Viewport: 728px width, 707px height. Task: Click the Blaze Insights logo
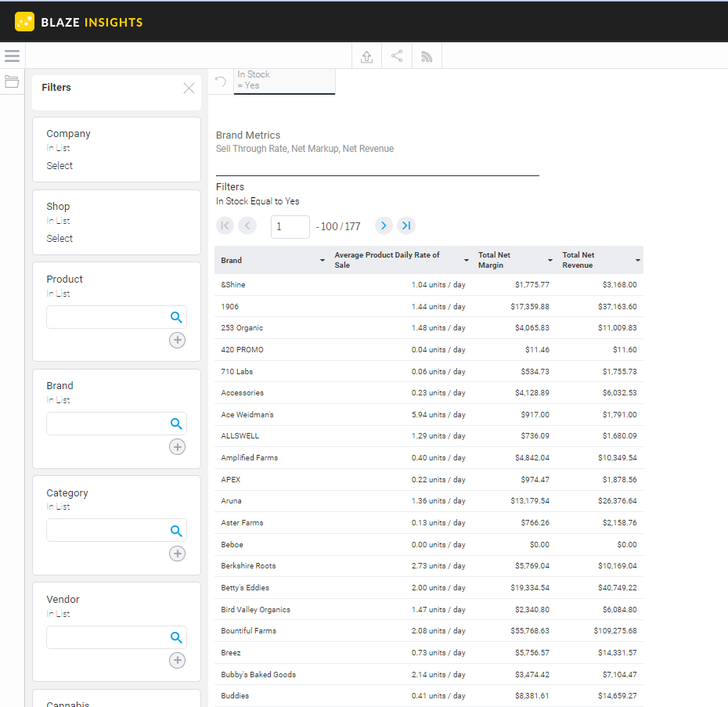[79, 22]
